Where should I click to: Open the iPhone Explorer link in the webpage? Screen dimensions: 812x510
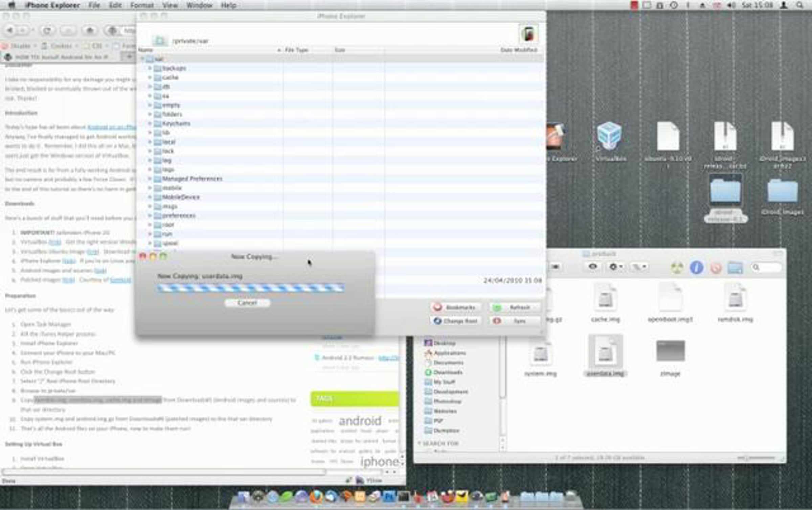click(x=69, y=261)
